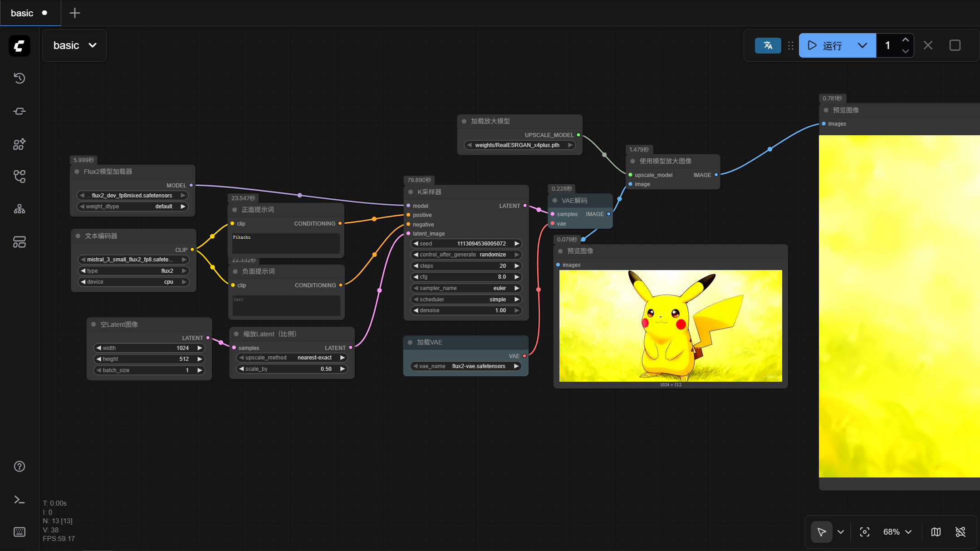This screenshot has width=980, height=551.
Task: Switch to the basic workflow tab
Action: pyautogui.click(x=22, y=13)
